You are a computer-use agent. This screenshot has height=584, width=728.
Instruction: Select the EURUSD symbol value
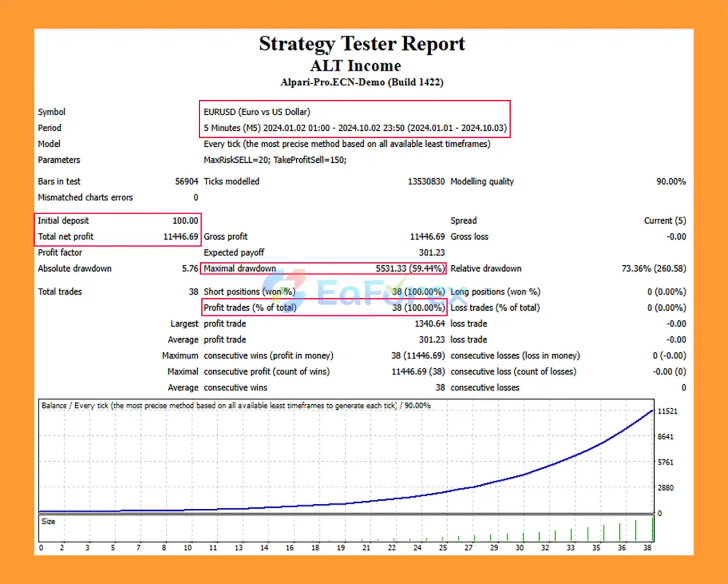coord(257,112)
